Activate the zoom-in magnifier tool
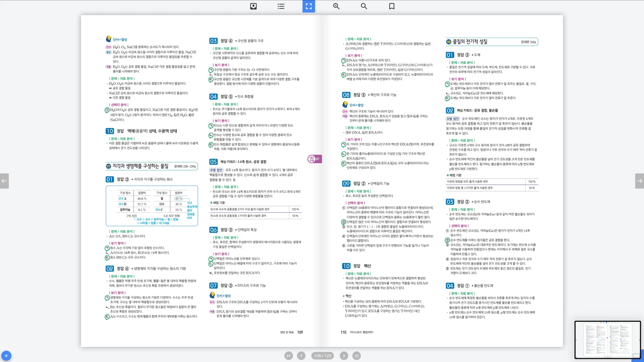The width and height of the screenshot is (644, 362). point(336,6)
